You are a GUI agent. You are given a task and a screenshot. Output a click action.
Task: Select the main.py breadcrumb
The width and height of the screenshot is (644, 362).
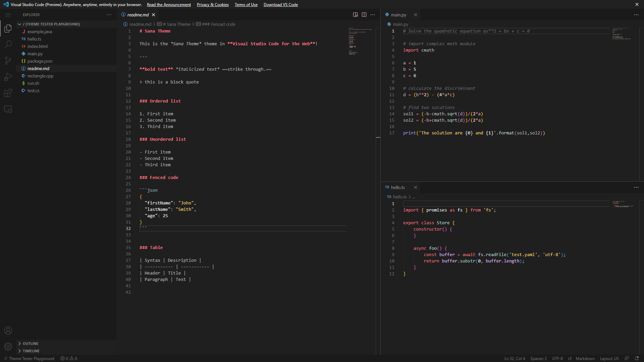(398, 24)
